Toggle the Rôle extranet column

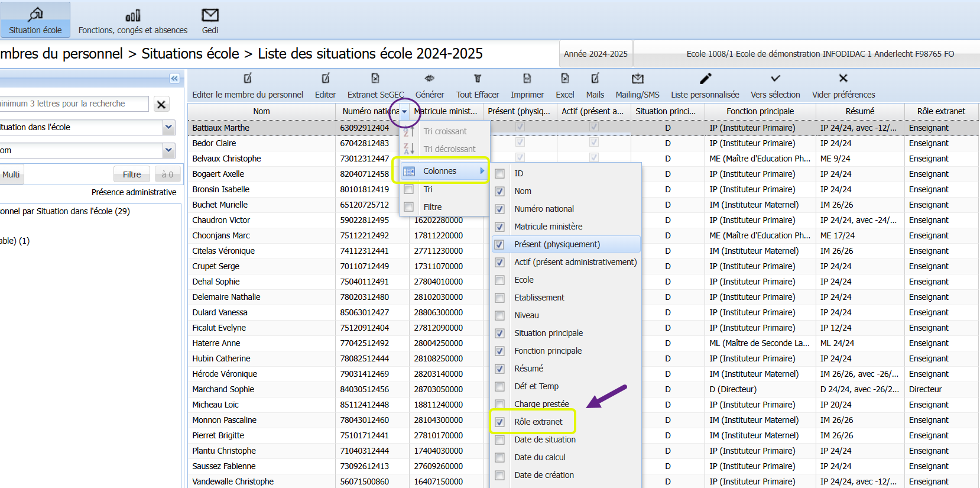[500, 422]
